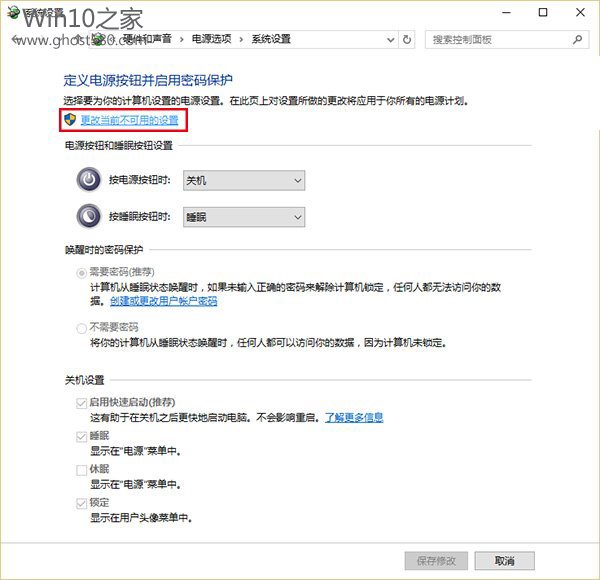Viewport: 600px width, 580px height.
Task: Click the heading 定义电源按钮并启用密码保护
Action: (x=148, y=80)
